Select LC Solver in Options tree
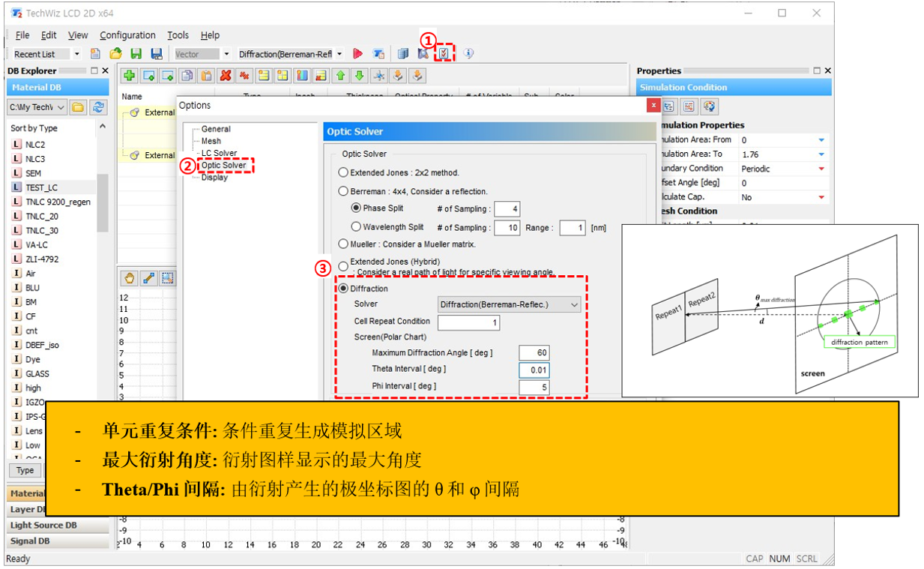This screenshot has height=569, width=924. point(219,153)
